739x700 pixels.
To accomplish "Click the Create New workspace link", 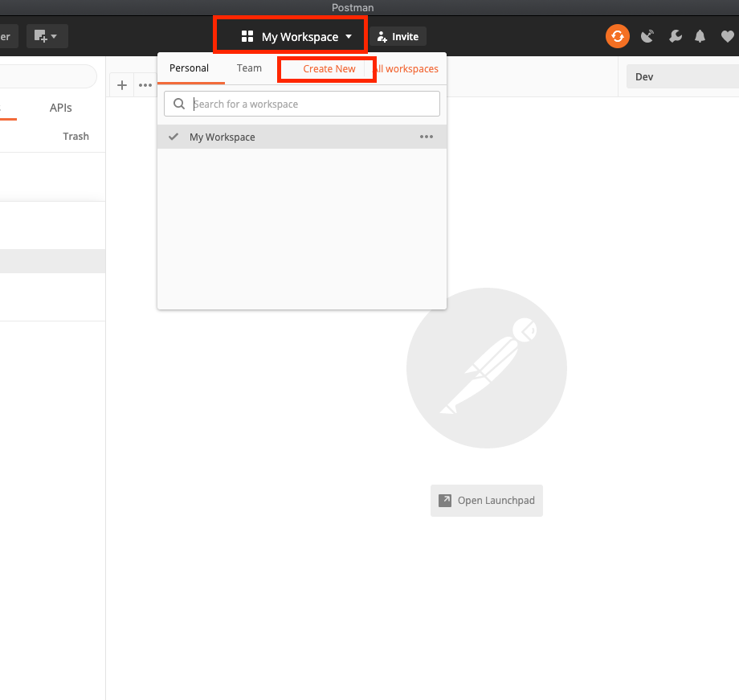I will 329,69.
